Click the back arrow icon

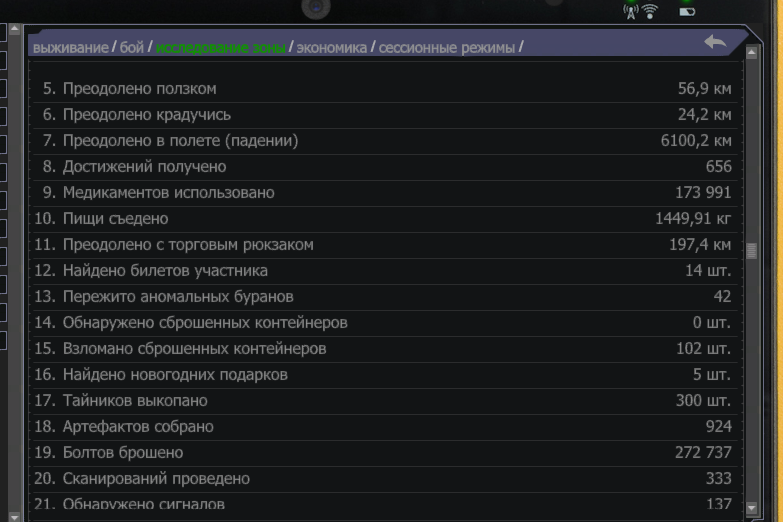point(715,42)
